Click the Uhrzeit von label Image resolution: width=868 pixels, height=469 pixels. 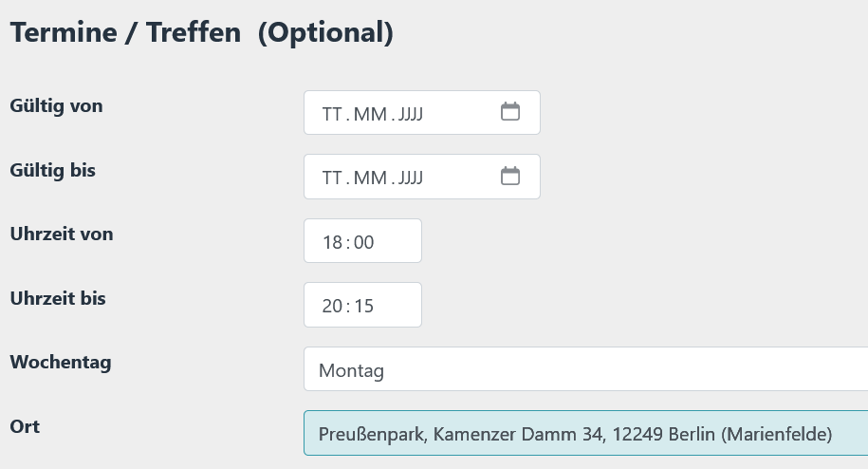[61, 234]
